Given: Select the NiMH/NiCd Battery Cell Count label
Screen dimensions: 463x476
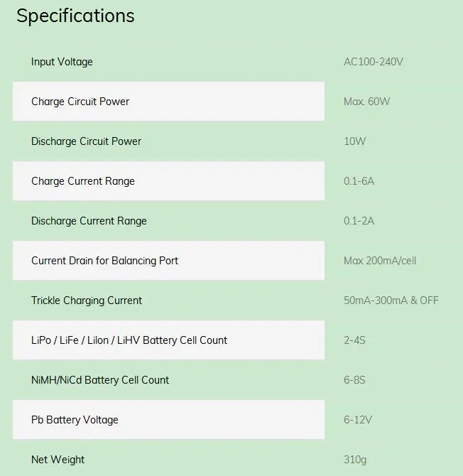Looking at the screenshot, I should coord(100,380).
